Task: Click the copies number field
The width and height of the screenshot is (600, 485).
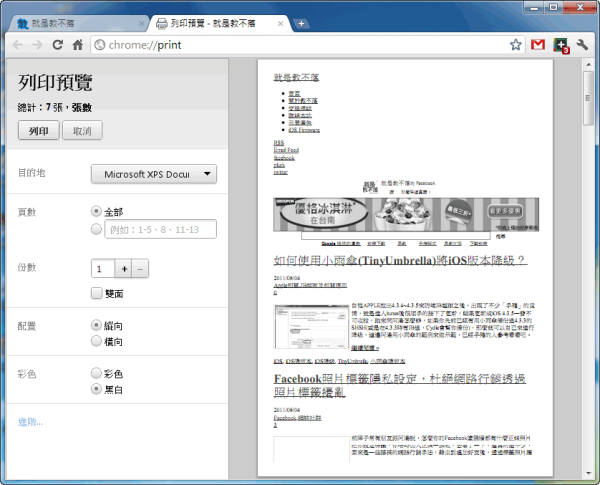Action: pos(103,269)
